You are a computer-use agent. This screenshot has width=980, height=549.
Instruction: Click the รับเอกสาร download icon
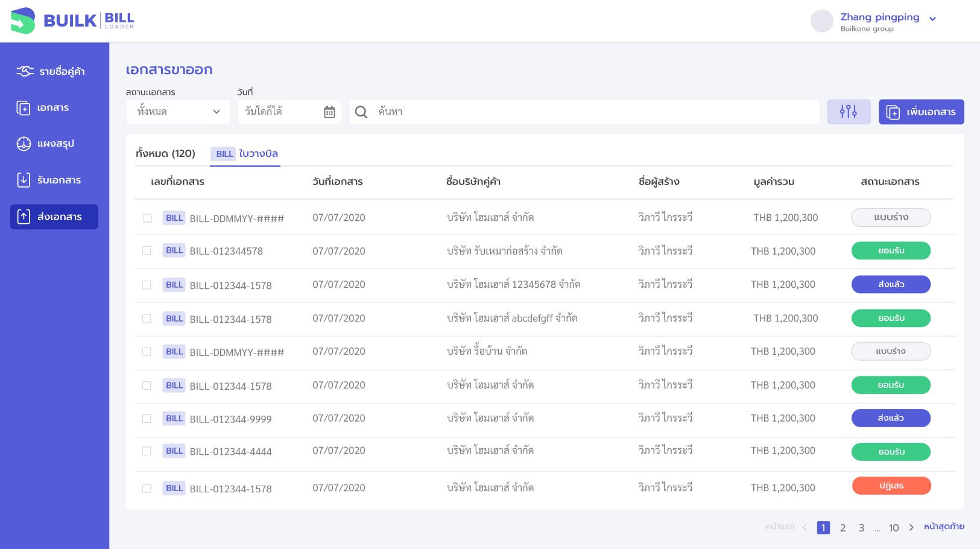coord(24,180)
